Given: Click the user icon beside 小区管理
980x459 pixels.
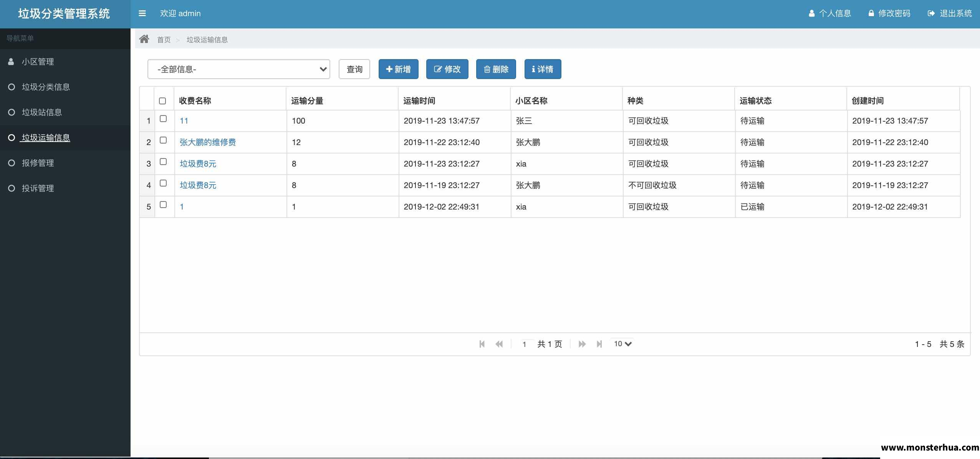Looking at the screenshot, I should point(11,61).
